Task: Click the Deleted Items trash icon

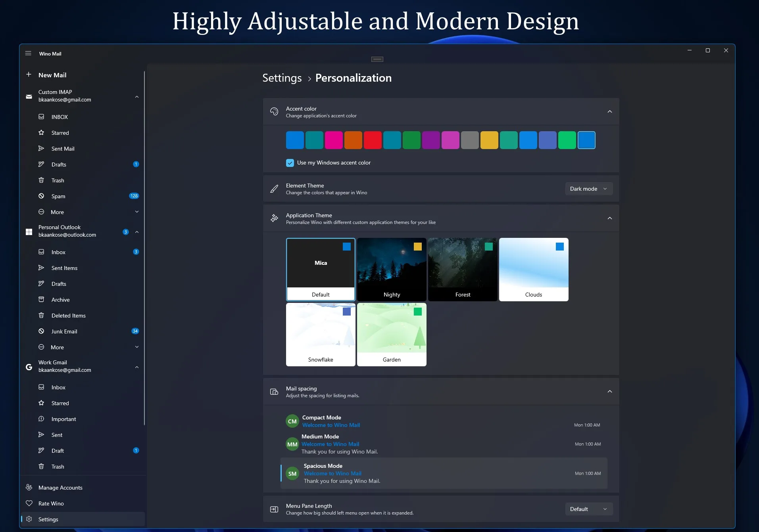Action: 41,315
